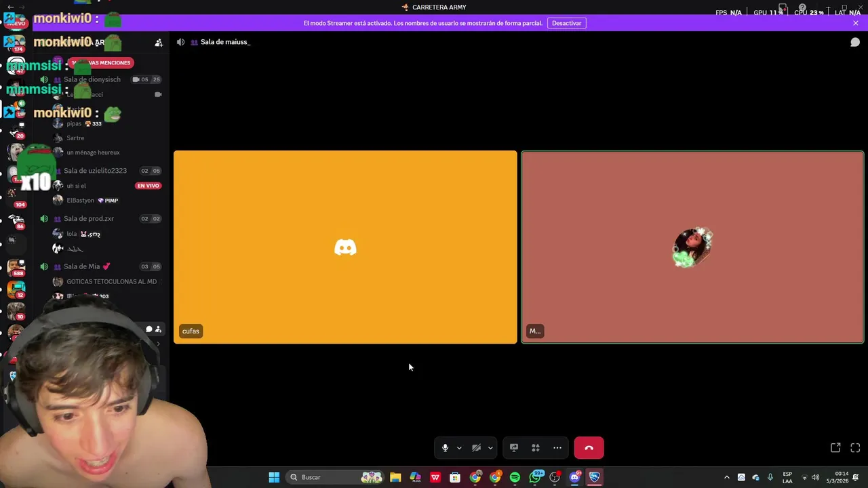Open volume control in system tray
Viewport: 868px width, 488px height.
pos(816,477)
